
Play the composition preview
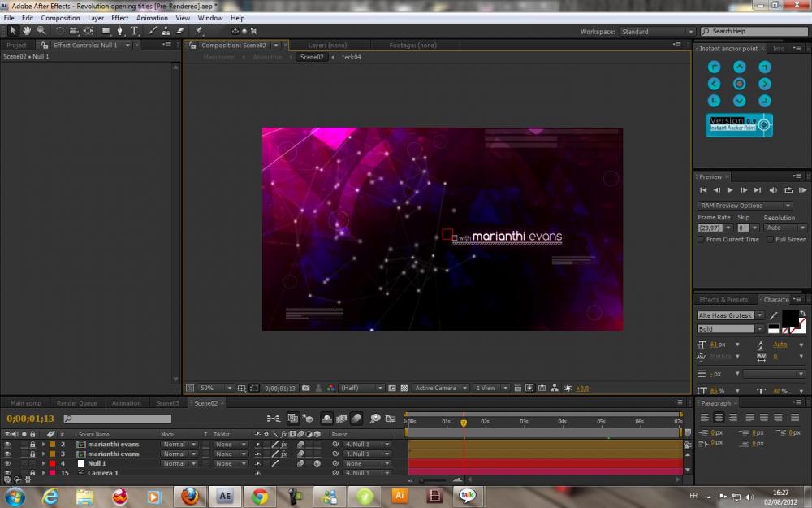730,190
